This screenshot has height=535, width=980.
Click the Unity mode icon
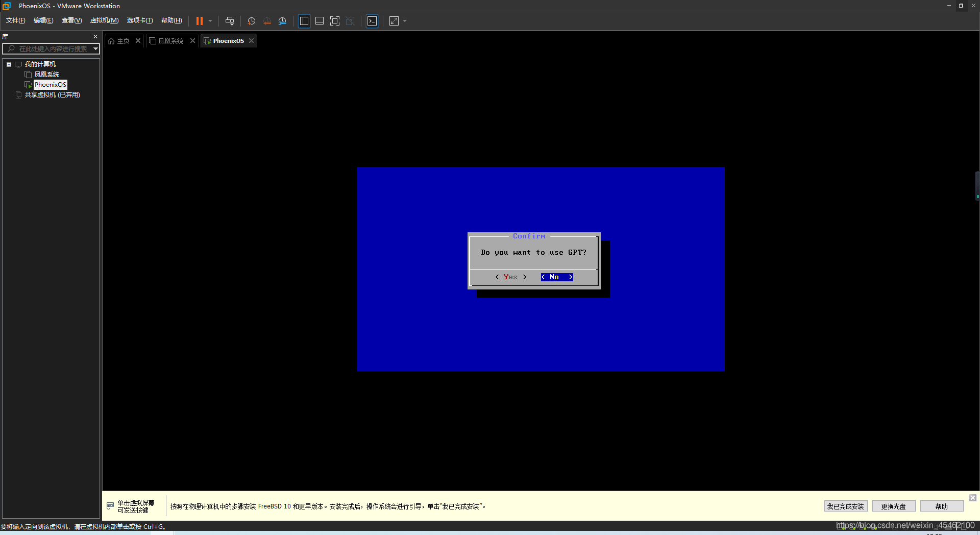click(x=350, y=21)
